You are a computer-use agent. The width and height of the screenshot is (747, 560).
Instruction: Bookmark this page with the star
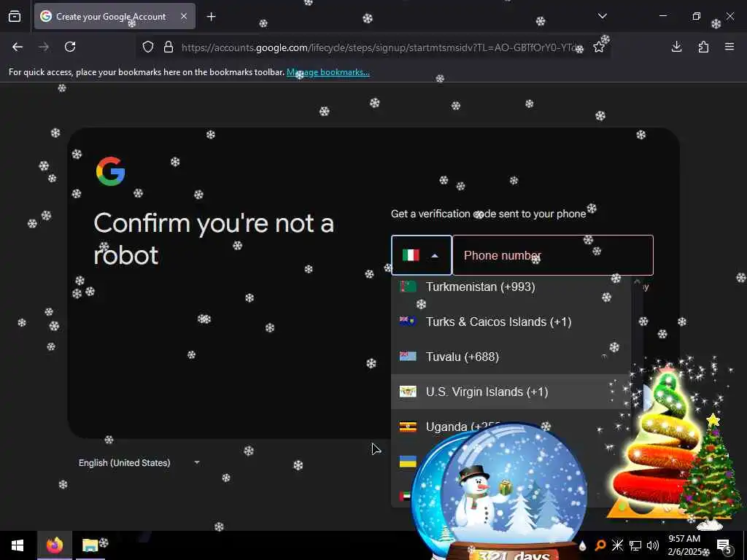coord(599,47)
